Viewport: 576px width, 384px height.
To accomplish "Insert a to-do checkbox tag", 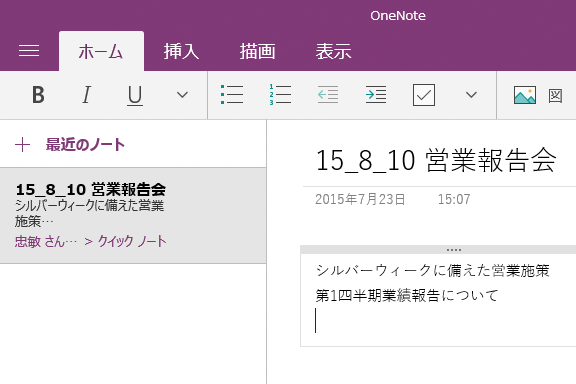I will click(x=424, y=95).
